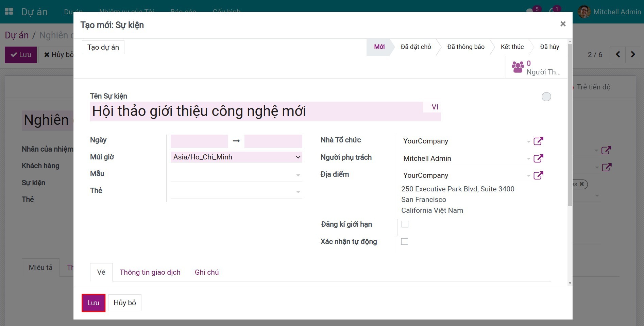The image size is (644, 326).
Task: Open the apps menu grid icon
Action: [x=9, y=11]
